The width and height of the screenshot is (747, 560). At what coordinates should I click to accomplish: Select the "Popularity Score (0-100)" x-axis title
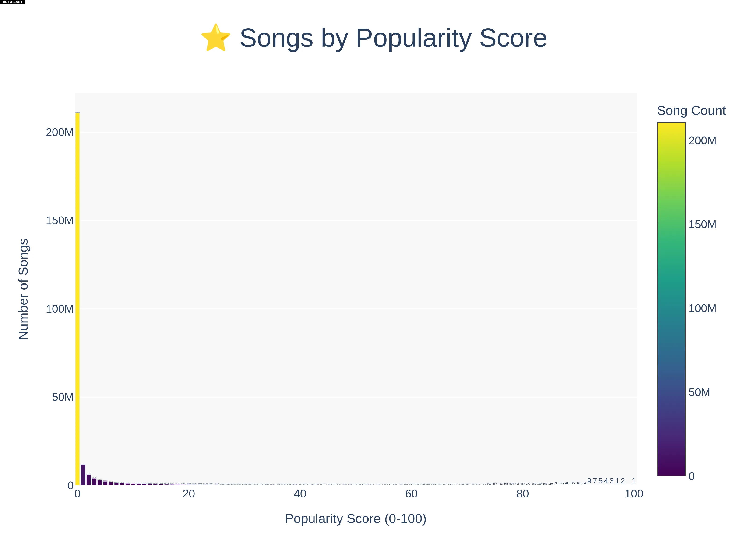point(356,518)
